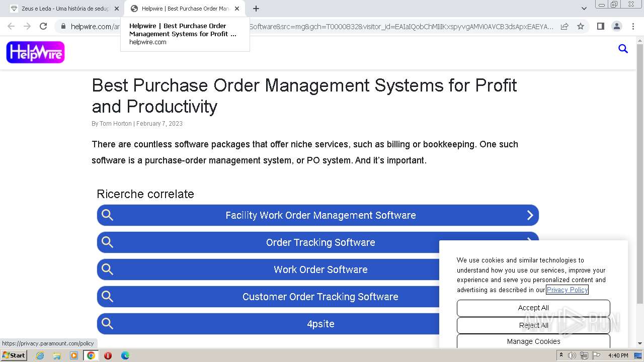Image resolution: width=644 pixels, height=362 pixels.
Task: Click magnifier icon on Order Tracking Software row
Action: click(107, 242)
